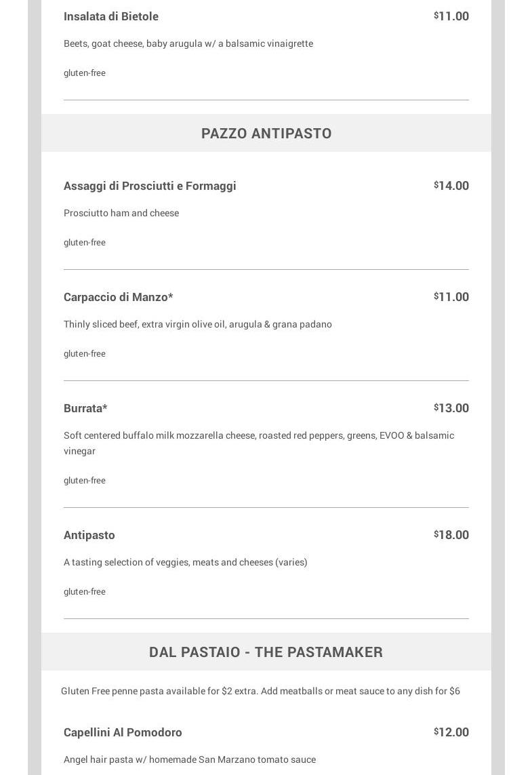The image size is (532, 775).
Task: Click the gluten-free tag under Antipasto description
Action: (x=85, y=592)
